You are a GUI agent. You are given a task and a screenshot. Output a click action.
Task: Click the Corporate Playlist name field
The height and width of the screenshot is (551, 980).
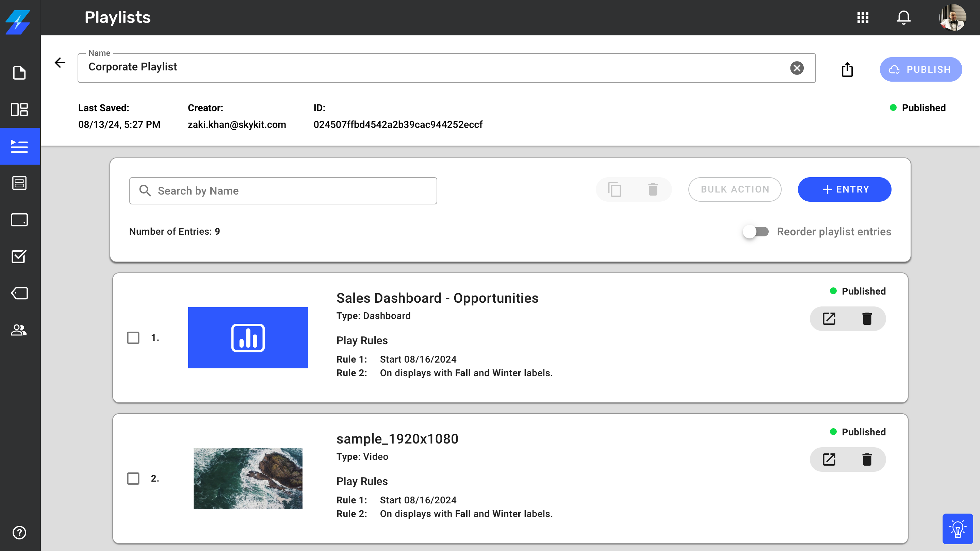click(x=447, y=68)
